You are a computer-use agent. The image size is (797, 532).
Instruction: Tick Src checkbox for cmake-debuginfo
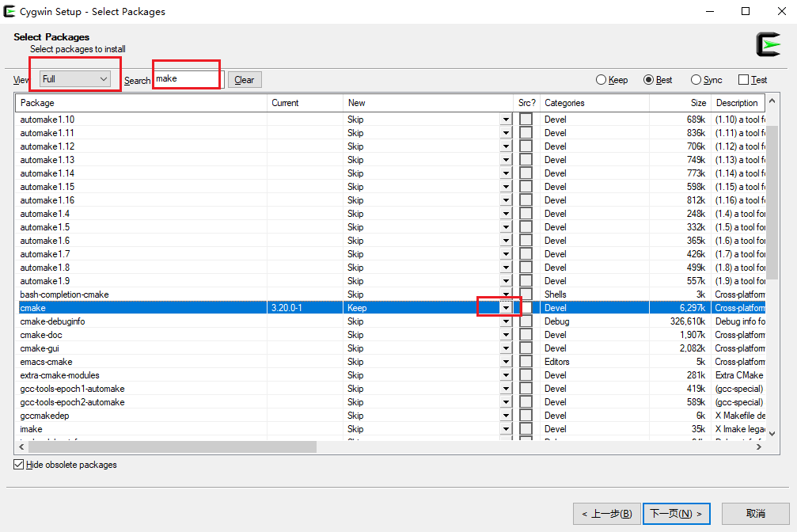pyautogui.click(x=526, y=321)
